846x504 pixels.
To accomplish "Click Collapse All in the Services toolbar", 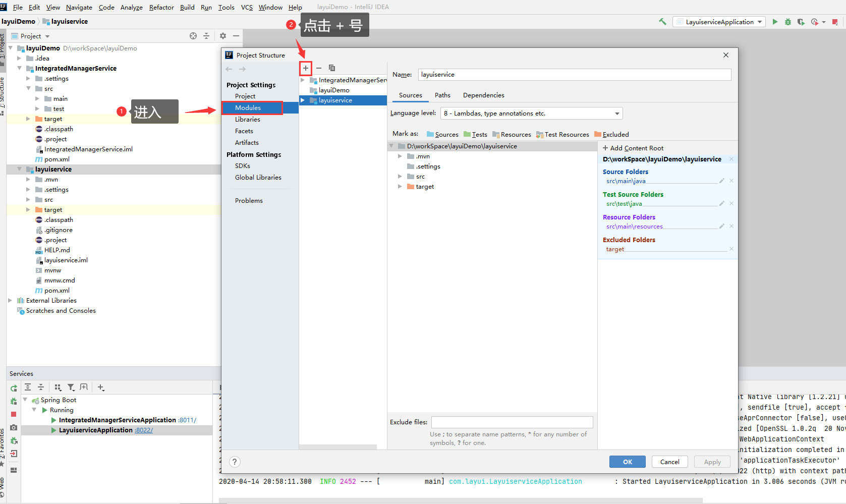I will pos(41,387).
